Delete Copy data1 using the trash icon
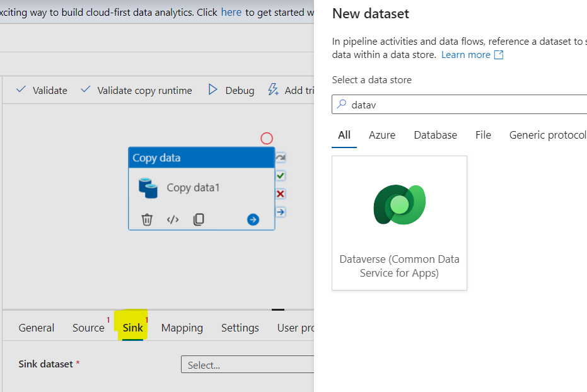 point(147,220)
